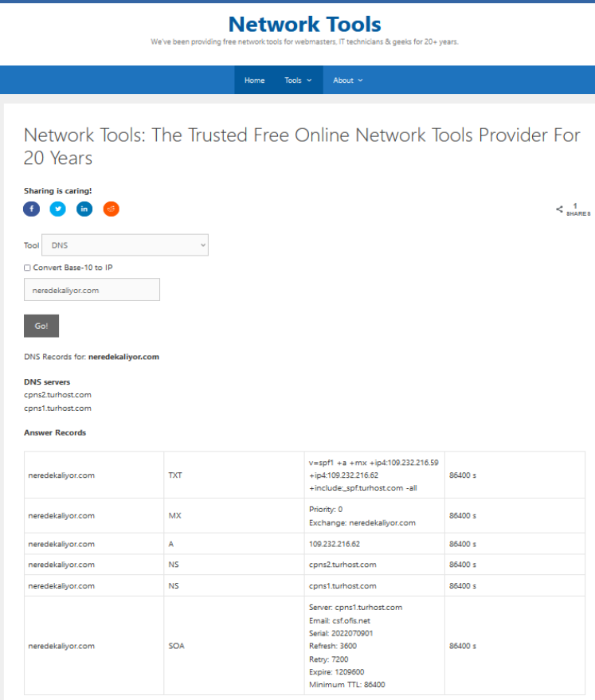Select the cpns1.turhost.com DNS server entry
The image size is (595, 700).
(57, 409)
